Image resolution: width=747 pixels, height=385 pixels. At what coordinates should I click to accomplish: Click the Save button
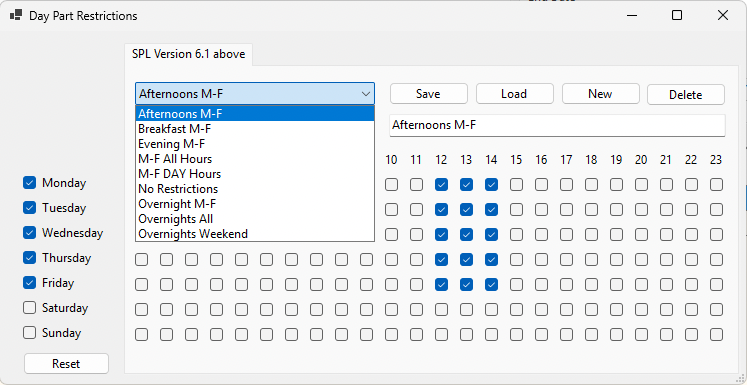428,94
